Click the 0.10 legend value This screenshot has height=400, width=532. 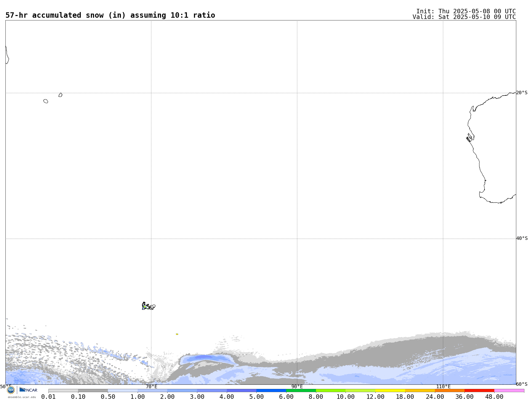[78, 397]
